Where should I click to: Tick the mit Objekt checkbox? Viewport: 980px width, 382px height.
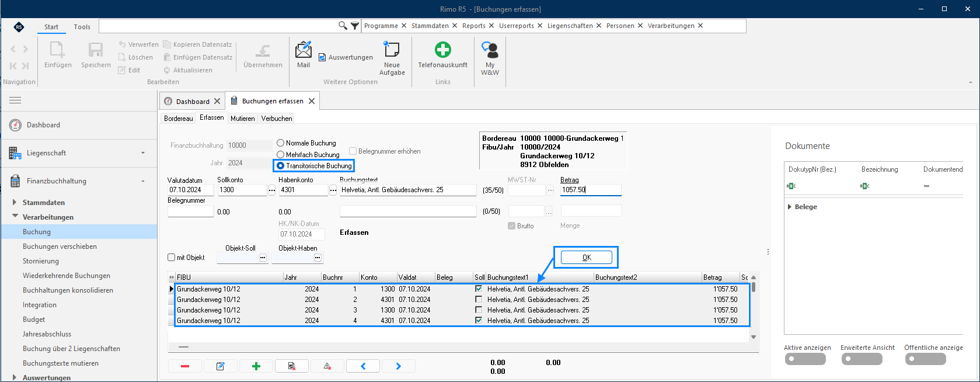pos(172,258)
